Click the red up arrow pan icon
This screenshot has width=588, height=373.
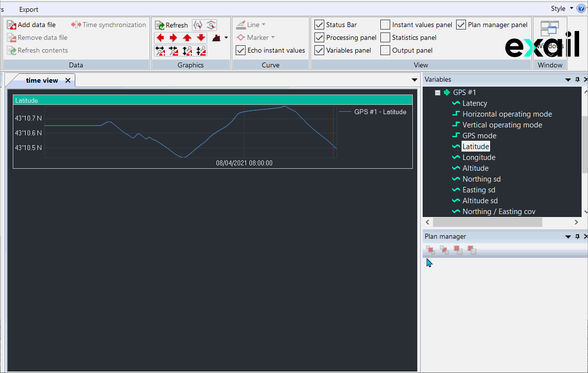click(187, 38)
